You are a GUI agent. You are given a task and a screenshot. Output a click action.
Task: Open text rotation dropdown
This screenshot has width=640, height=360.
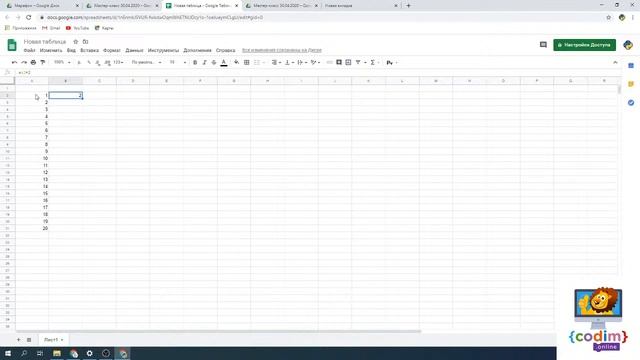[315, 62]
